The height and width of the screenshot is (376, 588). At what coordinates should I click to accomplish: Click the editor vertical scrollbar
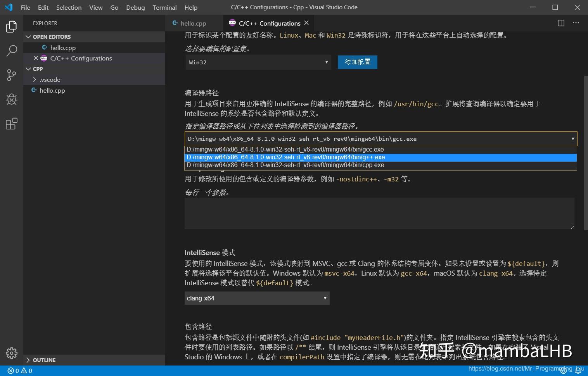586,153
